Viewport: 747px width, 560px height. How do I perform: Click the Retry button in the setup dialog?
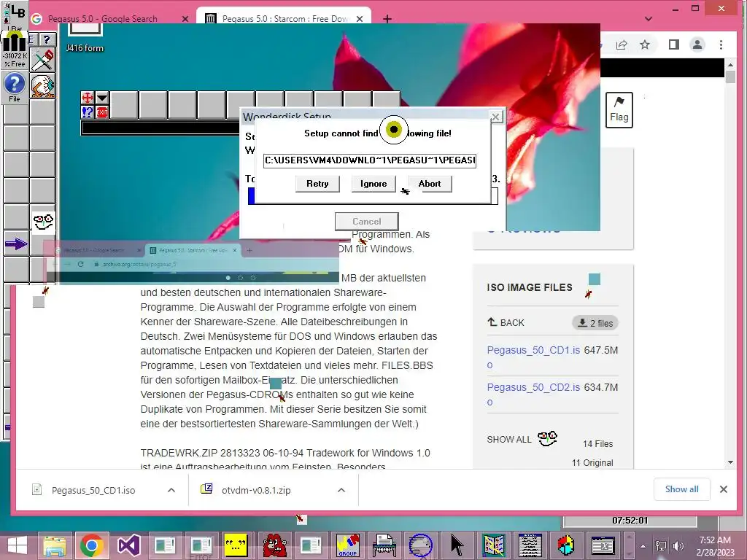point(317,184)
